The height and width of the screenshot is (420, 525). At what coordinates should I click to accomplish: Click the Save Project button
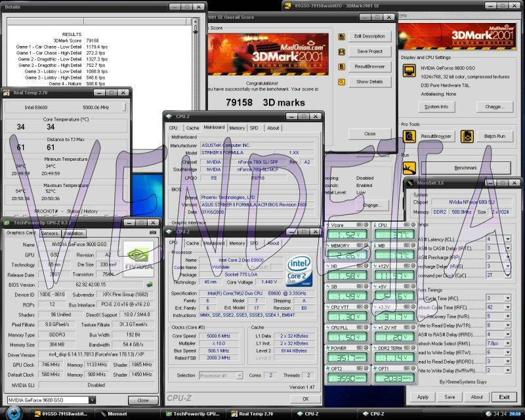tap(369, 51)
